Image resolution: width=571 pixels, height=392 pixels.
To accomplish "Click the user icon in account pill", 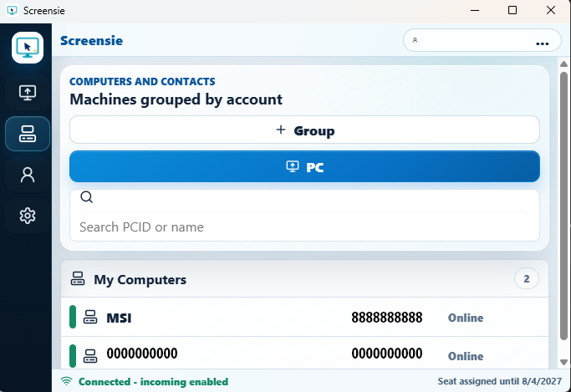I will coord(415,40).
